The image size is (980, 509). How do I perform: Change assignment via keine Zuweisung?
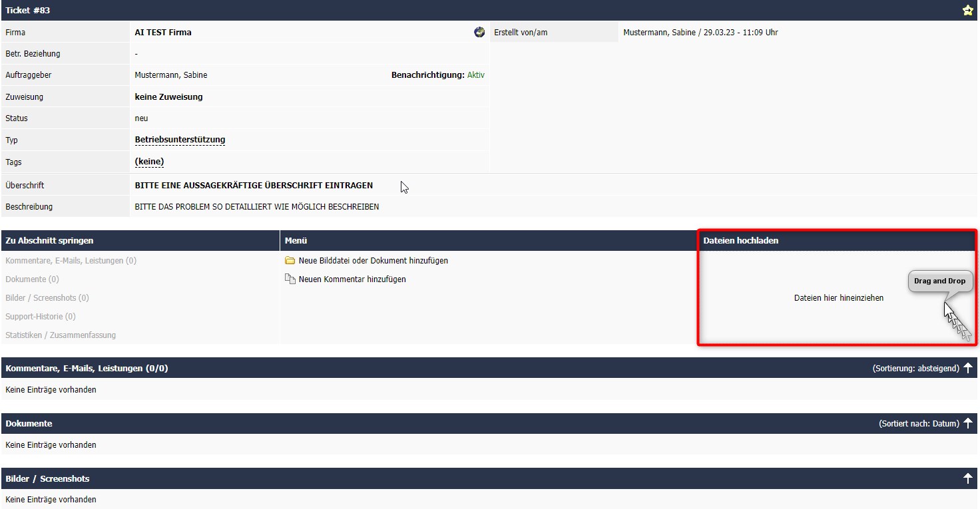(168, 96)
